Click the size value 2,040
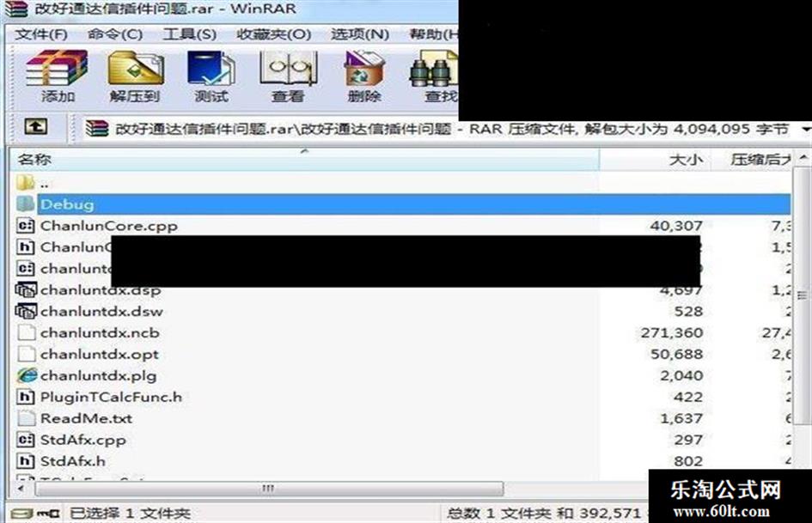 (x=681, y=375)
